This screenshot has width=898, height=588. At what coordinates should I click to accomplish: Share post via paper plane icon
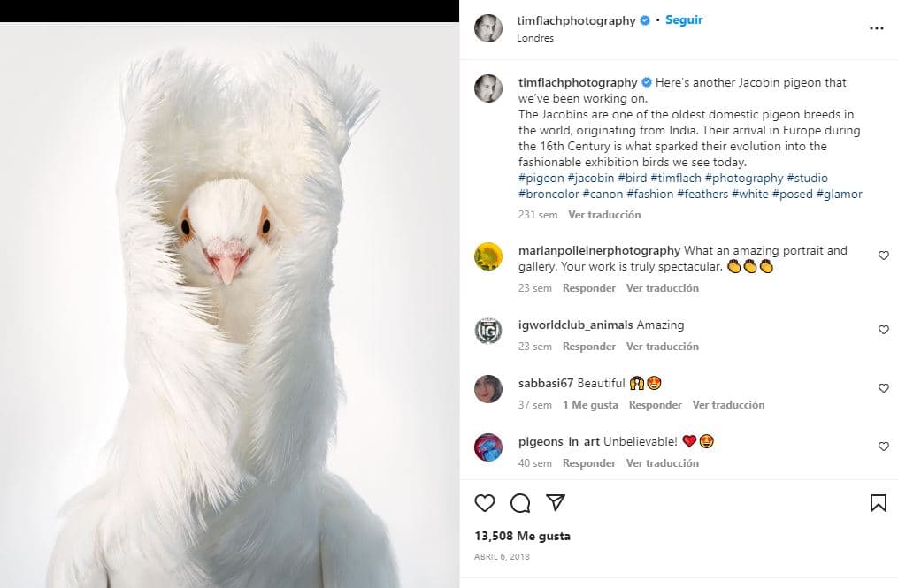click(x=556, y=503)
